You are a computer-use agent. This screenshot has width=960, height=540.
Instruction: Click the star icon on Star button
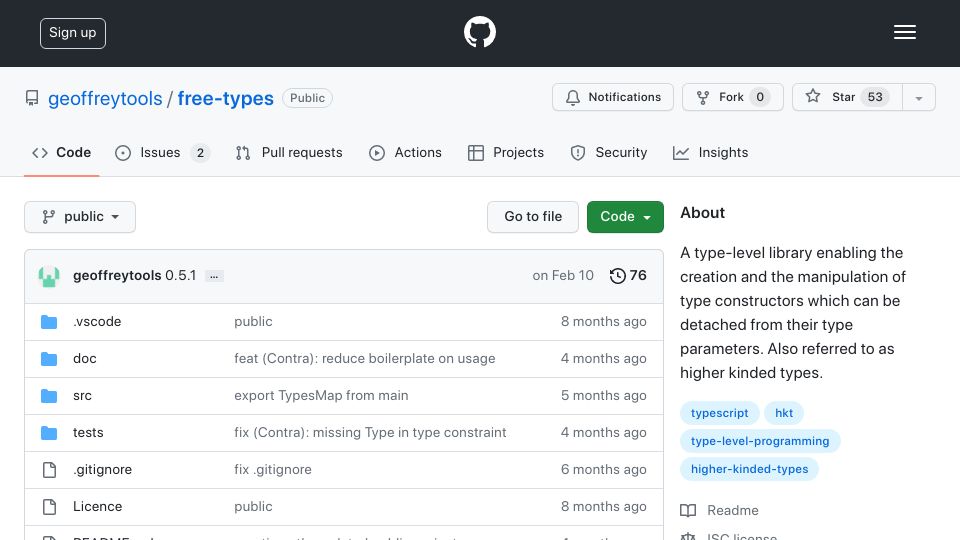coord(812,96)
